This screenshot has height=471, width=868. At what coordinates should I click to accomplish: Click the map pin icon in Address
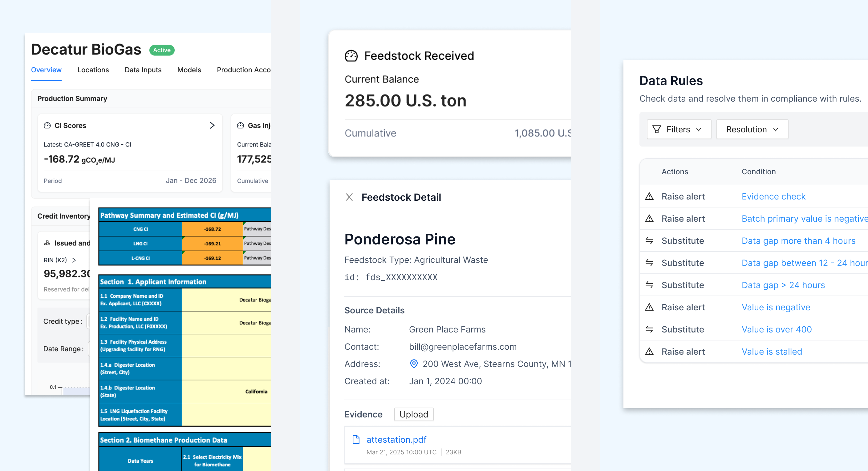(413, 364)
